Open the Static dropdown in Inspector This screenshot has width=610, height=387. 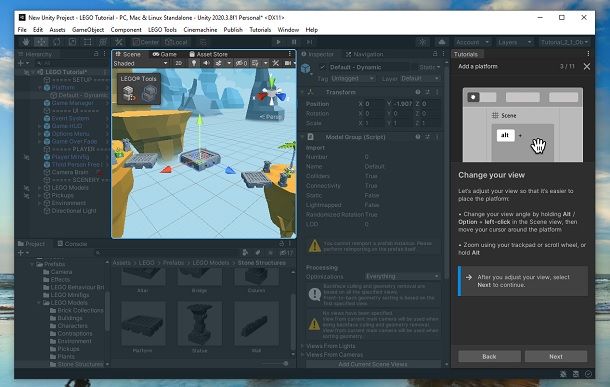point(429,67)
